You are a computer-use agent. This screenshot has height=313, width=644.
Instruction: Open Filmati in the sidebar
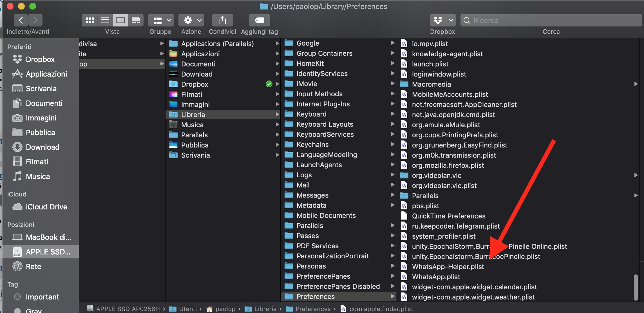40,162
